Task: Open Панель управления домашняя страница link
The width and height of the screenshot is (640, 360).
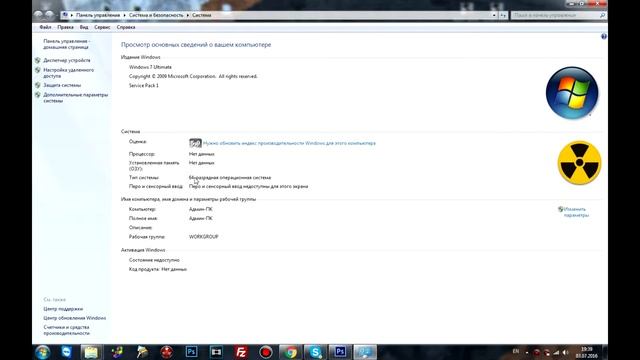Action: point(67,44)
